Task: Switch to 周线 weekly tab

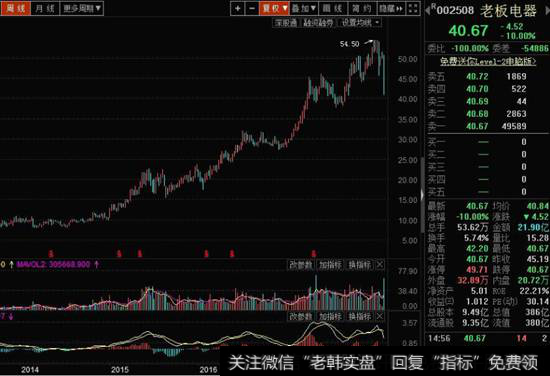Action: (x=15, y=8)
